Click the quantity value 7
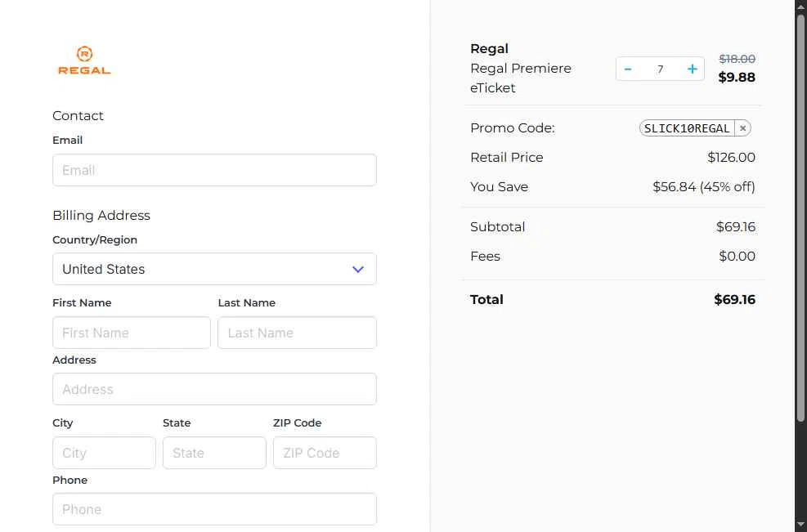 tap(661, 69)
